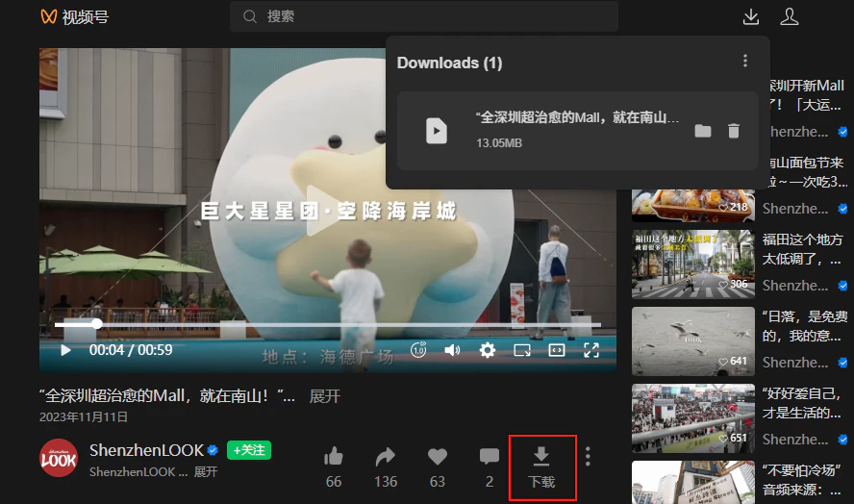This screenshot has width=854, height=504.
Task: Delete the downloaded video entry
Action: click(734, 131)
